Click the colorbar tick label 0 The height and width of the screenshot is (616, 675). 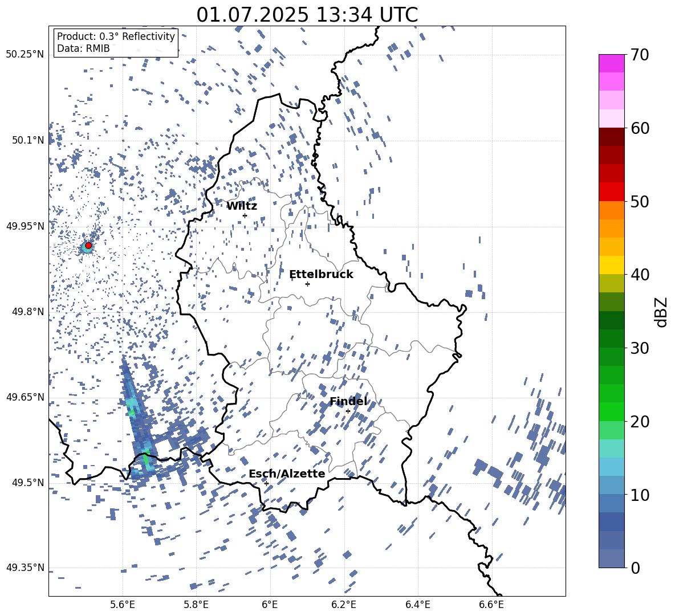pos(636,568)
